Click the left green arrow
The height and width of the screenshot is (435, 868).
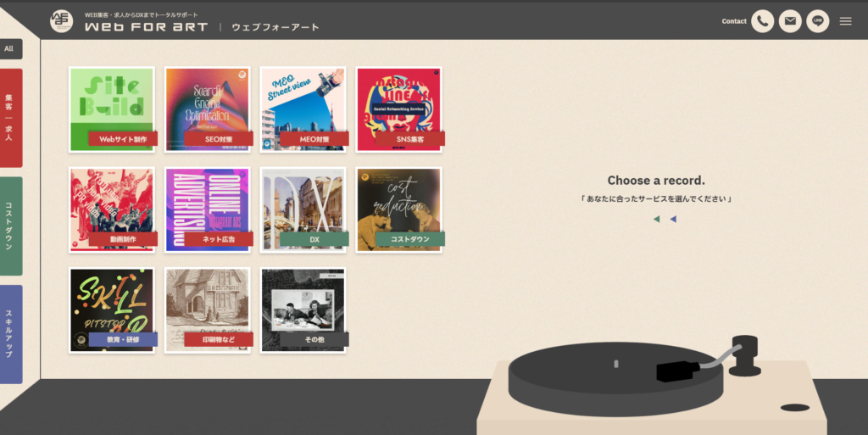pos(656,219)
